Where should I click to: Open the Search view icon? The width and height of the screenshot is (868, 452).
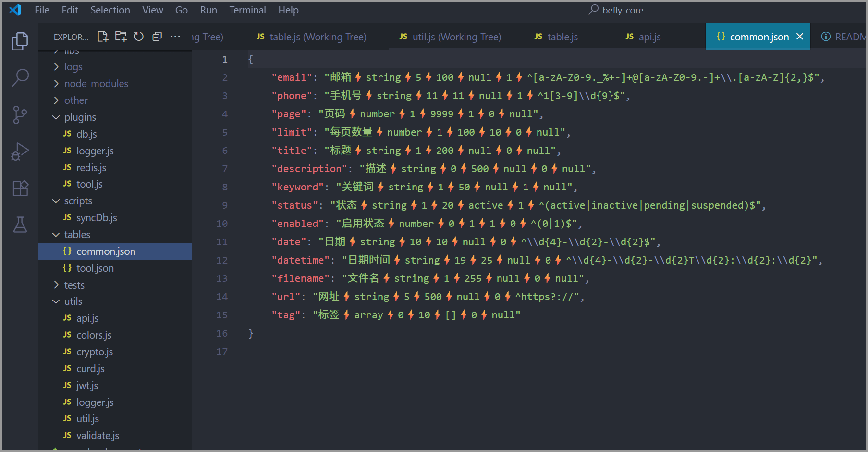pyautogui.click(x=20, y=77)
